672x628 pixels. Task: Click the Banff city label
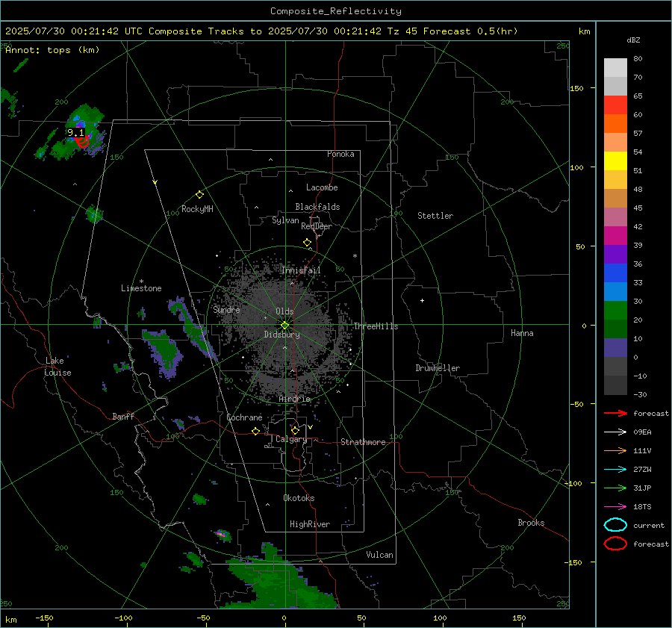click(123, 416)
